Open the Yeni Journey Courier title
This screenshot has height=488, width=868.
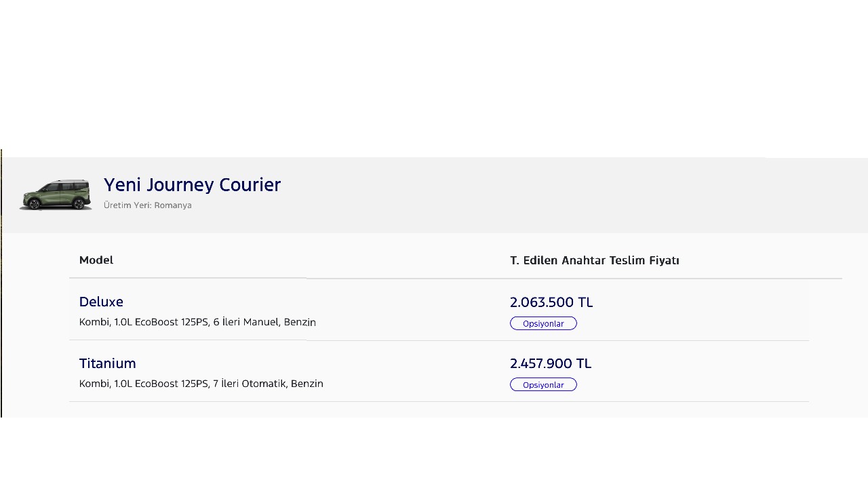[x=192, y=184]
